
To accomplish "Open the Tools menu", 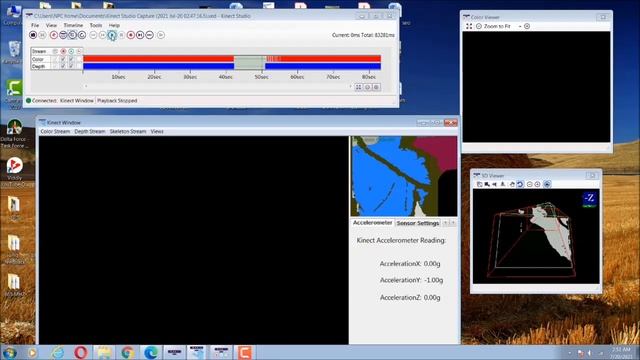I will (x=96, y=25).
